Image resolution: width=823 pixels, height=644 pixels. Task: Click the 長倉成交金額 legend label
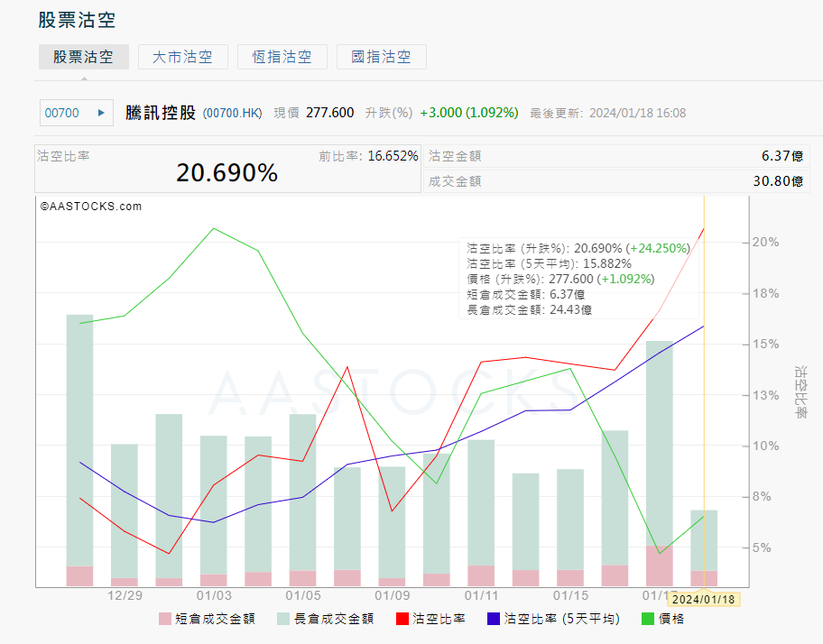[x=334, y=619]
